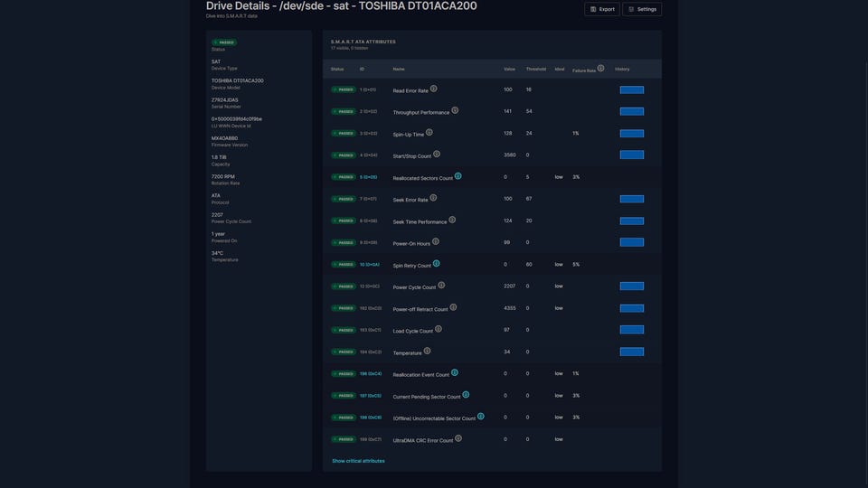Image resolution: width=868 pixels, height=488 pixels.
Task: Open info icon for Offline Uncorrectable Sector Count
Action: [x=480, y=416]
